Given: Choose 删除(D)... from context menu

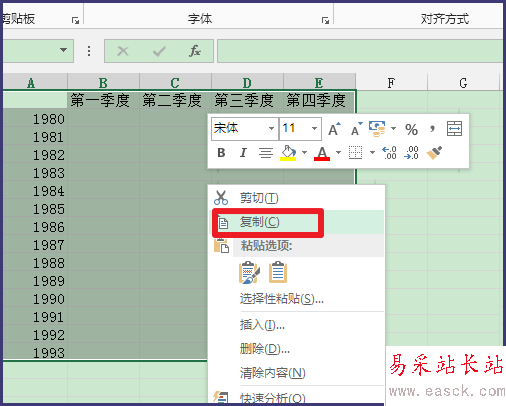Looking at the screenshot, I should [x=296, y=349].
